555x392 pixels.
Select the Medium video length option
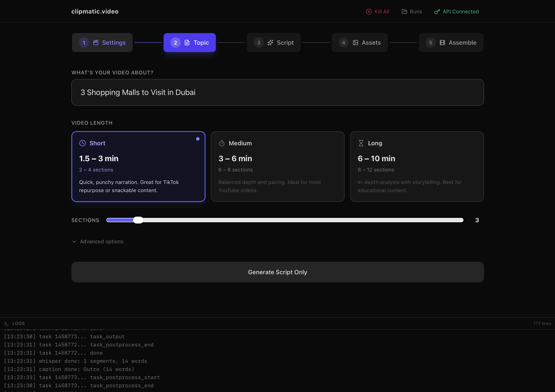(277, 167)
